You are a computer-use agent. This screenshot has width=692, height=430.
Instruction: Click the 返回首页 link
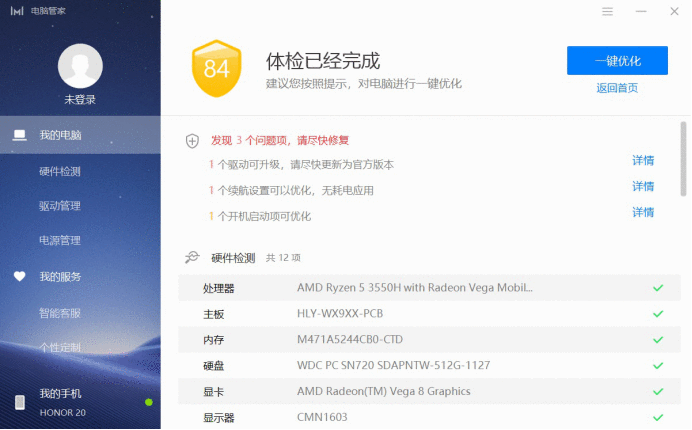tap(617, 88)
